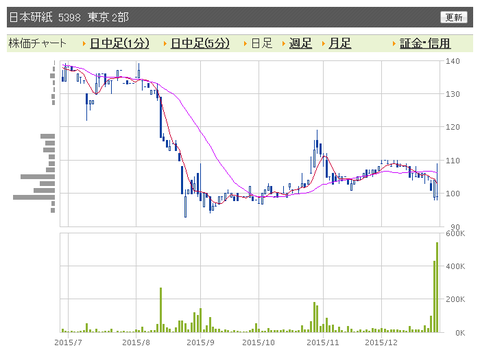Click the 100 price axis label
The height and width of the screenshot is (361, 480).
453,194
